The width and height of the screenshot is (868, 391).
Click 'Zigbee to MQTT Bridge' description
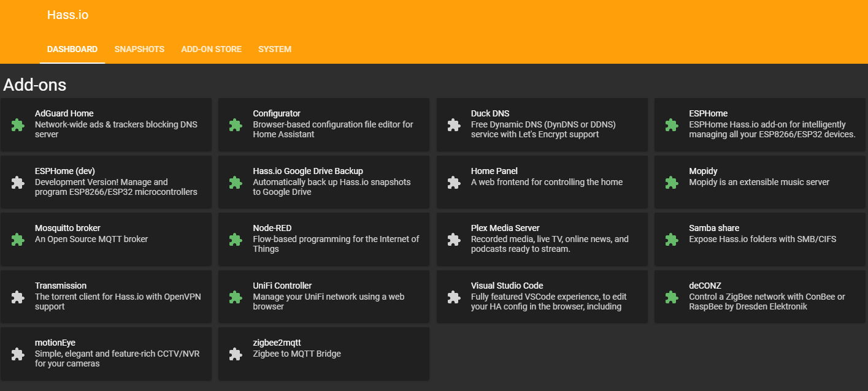point(297,354)
